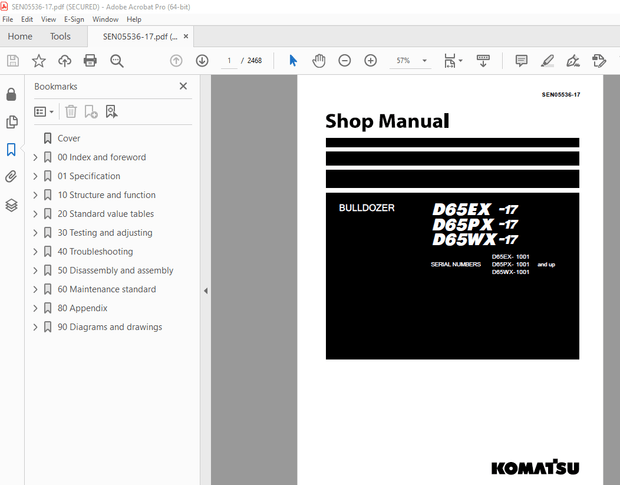
Task: Open the Help menu
Action: (134, 19)
